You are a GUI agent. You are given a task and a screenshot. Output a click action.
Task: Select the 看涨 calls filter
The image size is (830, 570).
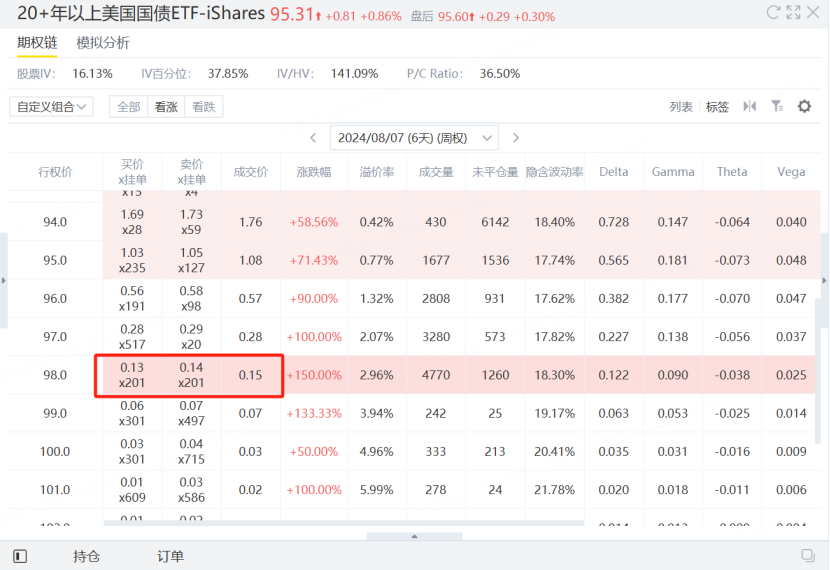pyautogui.click(x=166, y=106)
